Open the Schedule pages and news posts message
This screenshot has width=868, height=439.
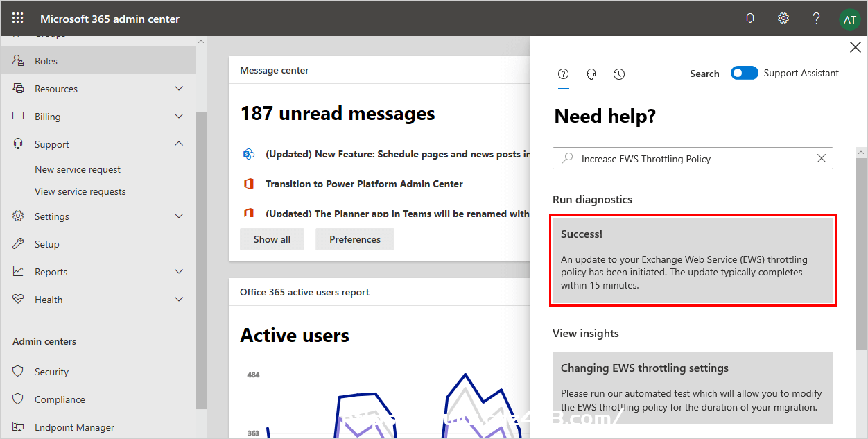coord(398,154)
